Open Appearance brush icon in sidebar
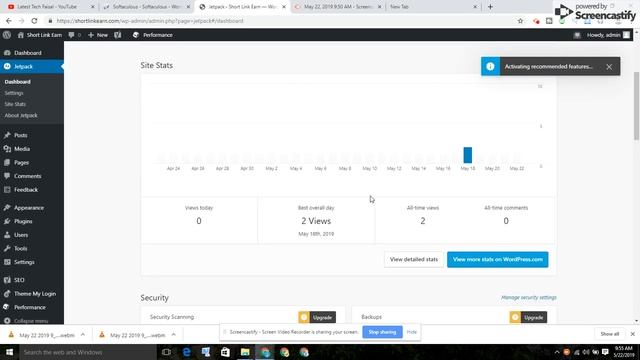This screenshot has height=360, width=640. tap(7, 208)
